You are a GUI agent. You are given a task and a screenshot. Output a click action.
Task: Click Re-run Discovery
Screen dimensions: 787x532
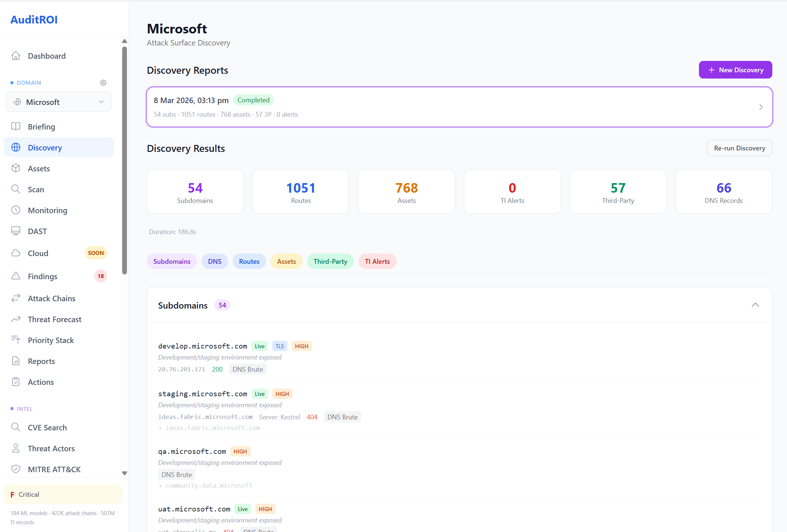click(739, 148)
